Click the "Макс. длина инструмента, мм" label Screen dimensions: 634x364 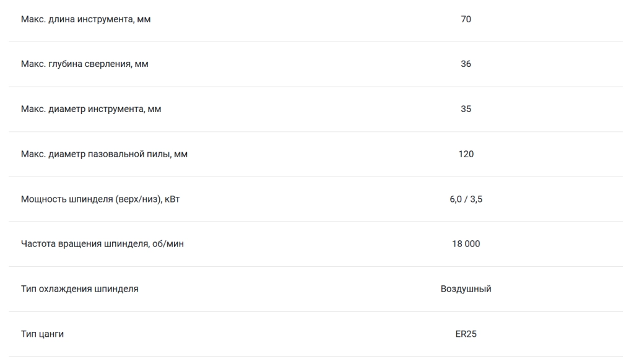(x=85, y=19)
